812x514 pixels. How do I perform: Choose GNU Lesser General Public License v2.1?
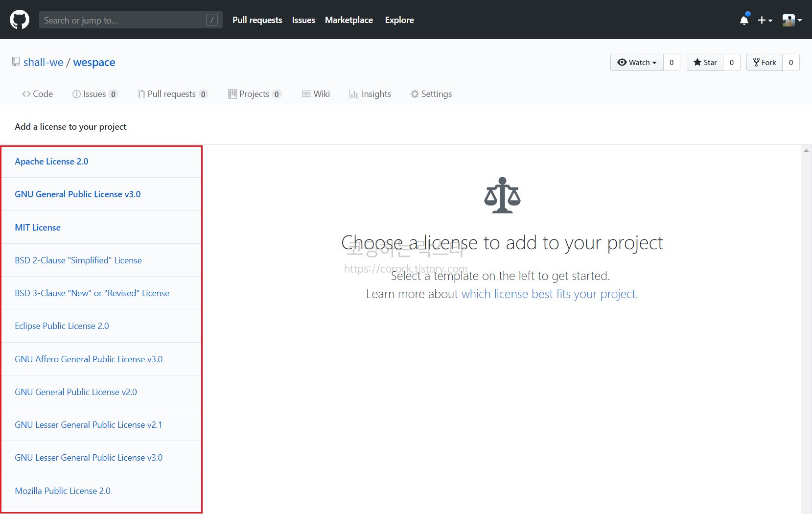tap(102, 425)
